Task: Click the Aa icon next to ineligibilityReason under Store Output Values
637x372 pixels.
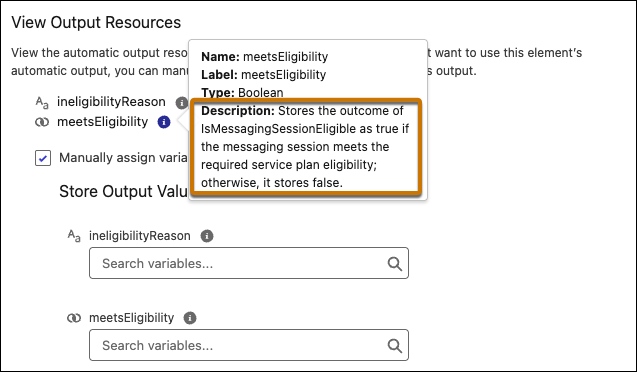Action: pyautogui.click(x=74, y=236)
